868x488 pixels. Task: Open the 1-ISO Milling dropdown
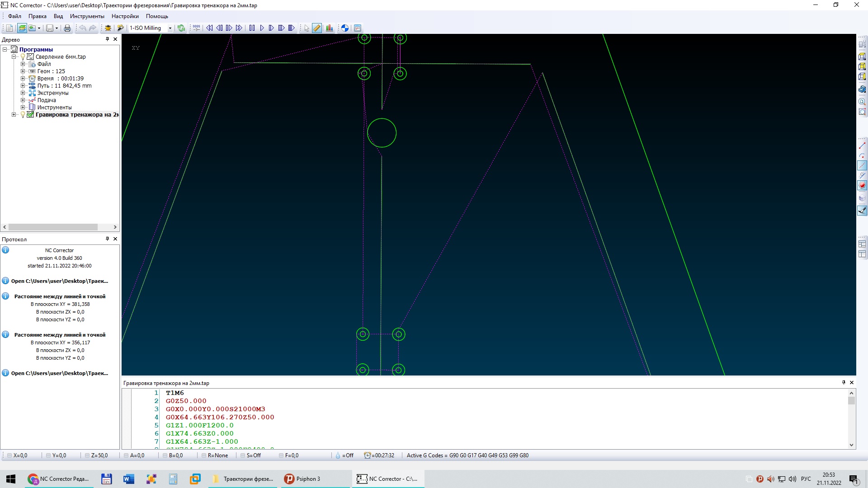(170, 28)
